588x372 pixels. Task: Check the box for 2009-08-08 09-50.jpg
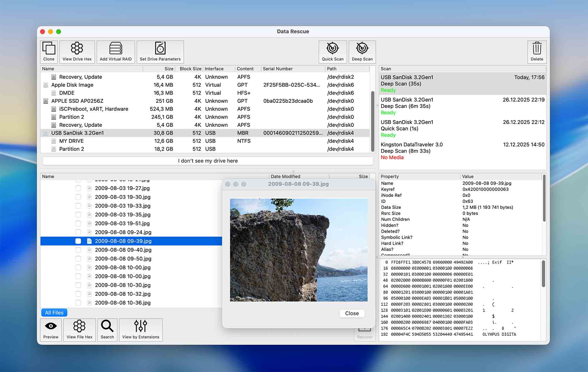click(78, 259)
